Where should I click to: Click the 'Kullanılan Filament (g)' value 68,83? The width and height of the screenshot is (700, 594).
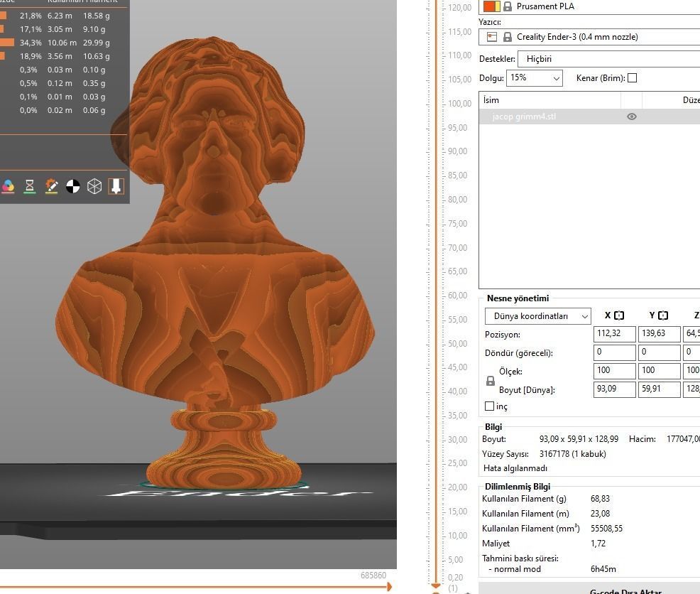click(x=600, y=499)
